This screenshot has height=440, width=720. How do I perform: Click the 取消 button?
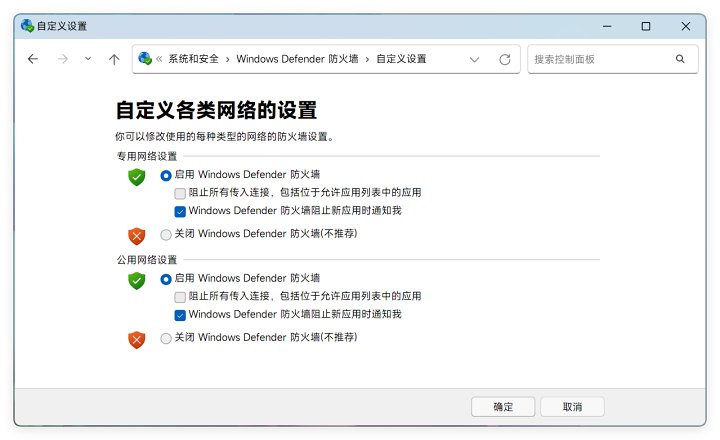tap(572, 406)
